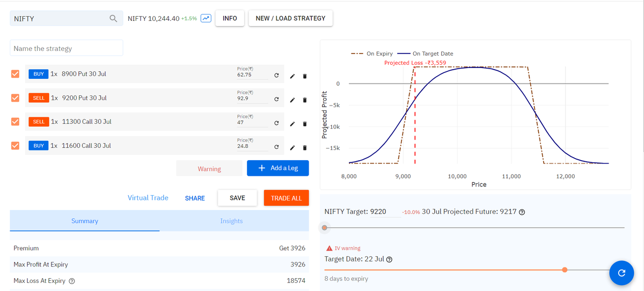
Task: Refresh price of 11300 Call leg
Action: [276, 124]
